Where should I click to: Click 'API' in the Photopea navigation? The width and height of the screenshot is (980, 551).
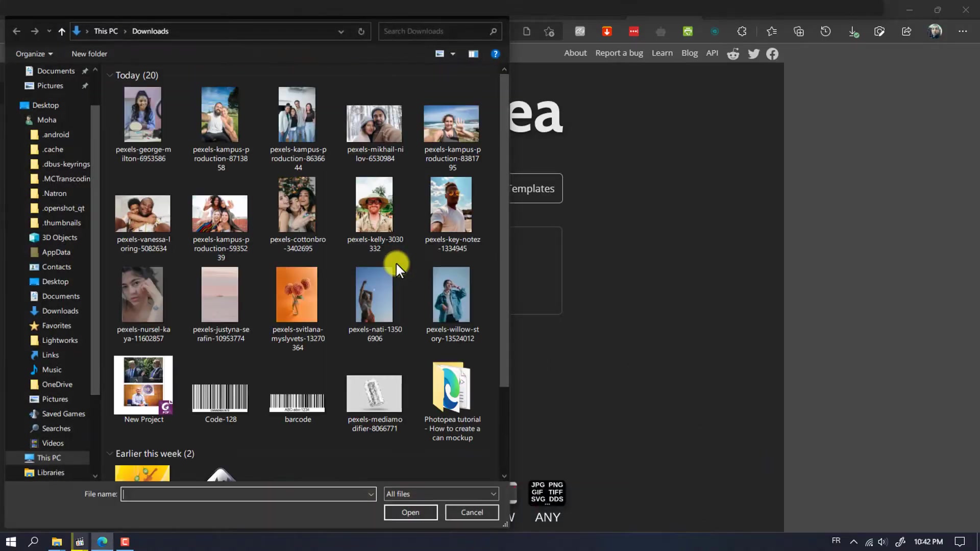pyautogui.click(x=712, y=53)
